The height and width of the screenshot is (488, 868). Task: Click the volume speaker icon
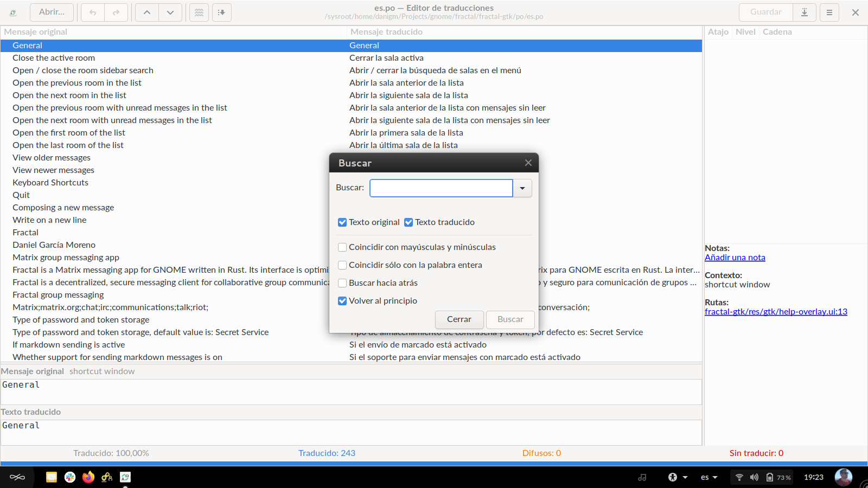pos(754,477)
